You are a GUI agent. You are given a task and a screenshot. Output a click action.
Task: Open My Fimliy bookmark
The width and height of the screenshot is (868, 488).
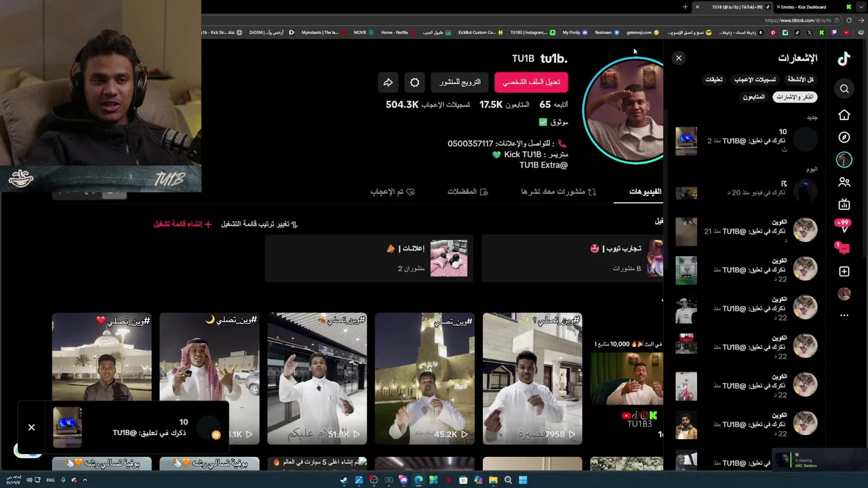point(574,33)
